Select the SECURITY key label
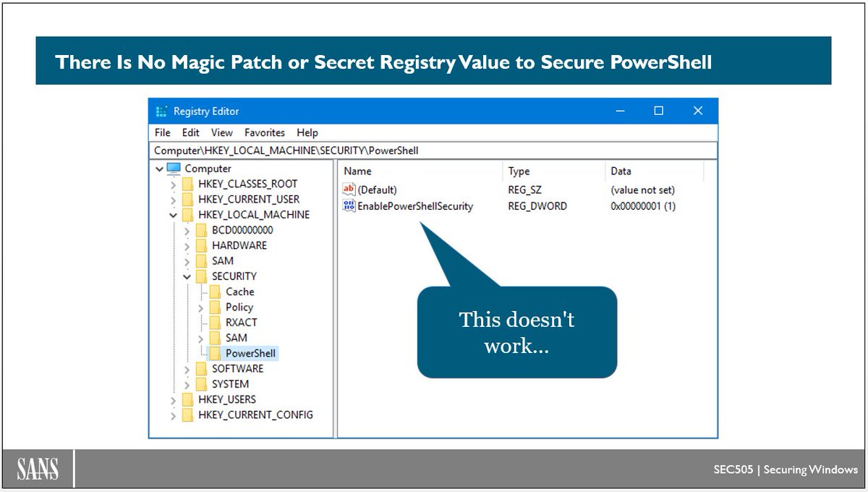This screenshot has width=868, height=492. click(x=234, y=276)
